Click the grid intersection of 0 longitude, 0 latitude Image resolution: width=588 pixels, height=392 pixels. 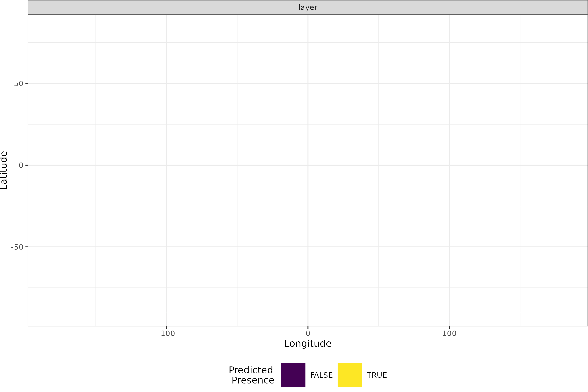click(x=308, y=165)
